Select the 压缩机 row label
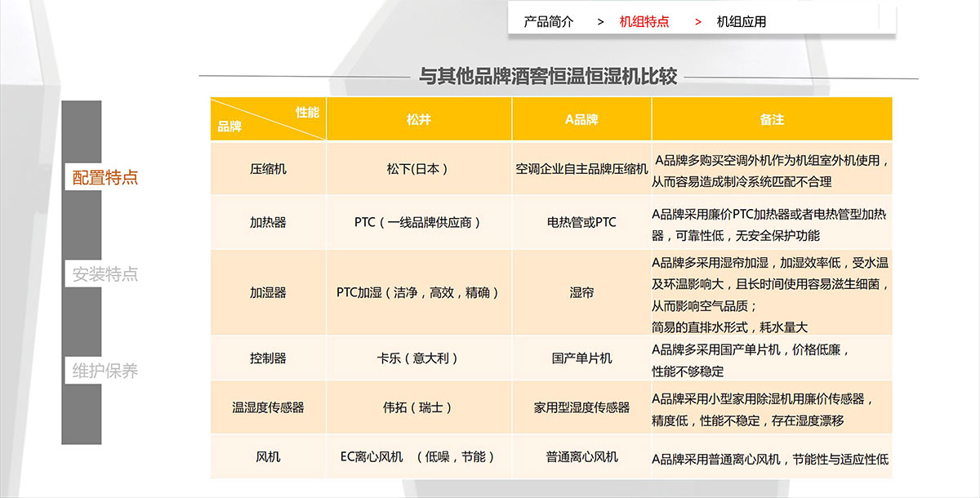This screenshot has height=498, width=980. pyautogui.click(x=268, y=169)
